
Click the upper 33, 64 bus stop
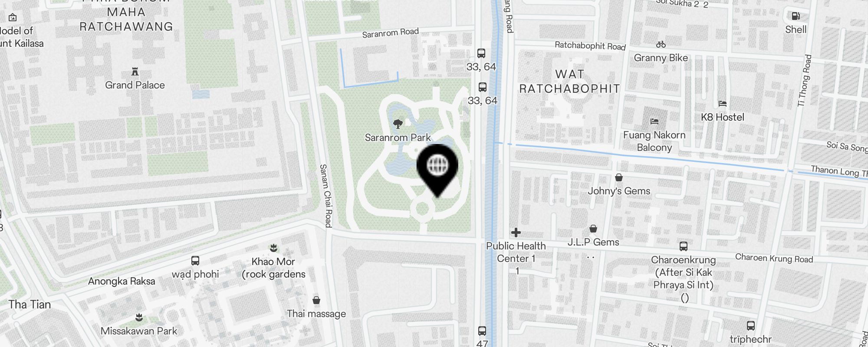481,53
